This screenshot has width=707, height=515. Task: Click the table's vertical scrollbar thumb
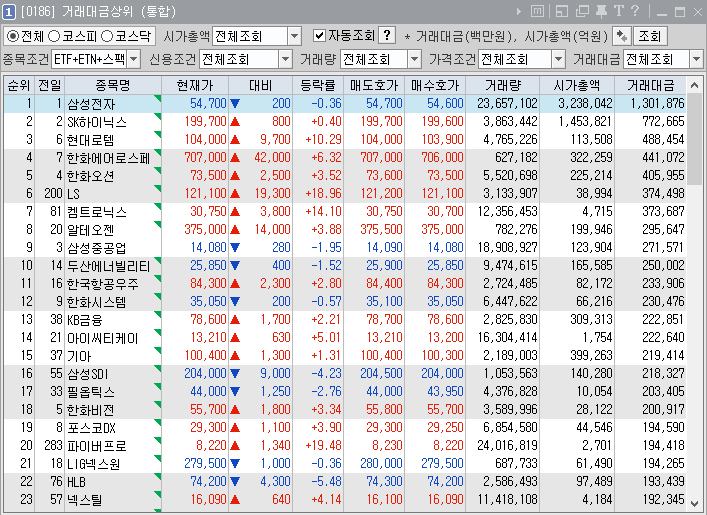click(694, 139)
